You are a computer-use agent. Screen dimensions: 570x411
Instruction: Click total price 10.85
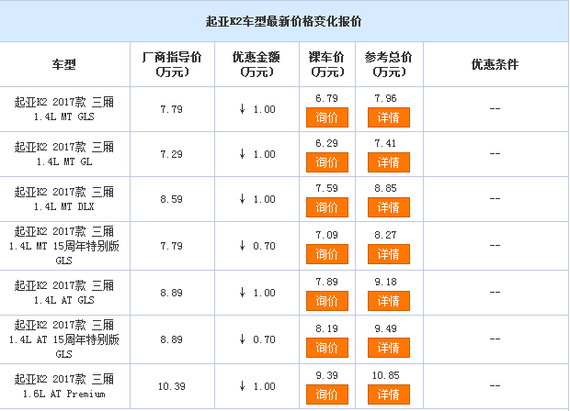(386, 375)
